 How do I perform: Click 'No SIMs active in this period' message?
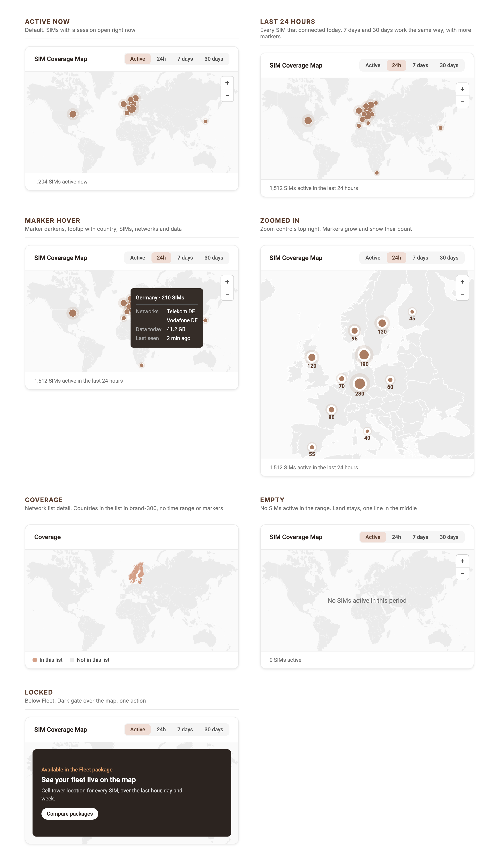367,600
